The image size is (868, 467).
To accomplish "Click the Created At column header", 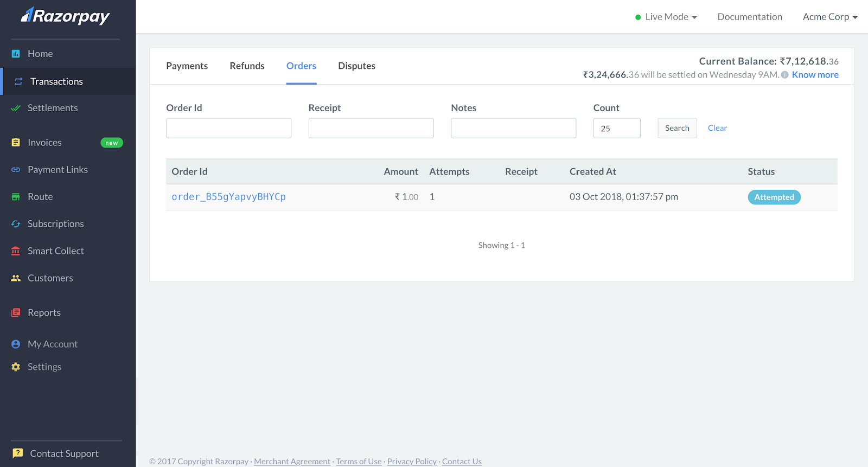I will (592, 171).
